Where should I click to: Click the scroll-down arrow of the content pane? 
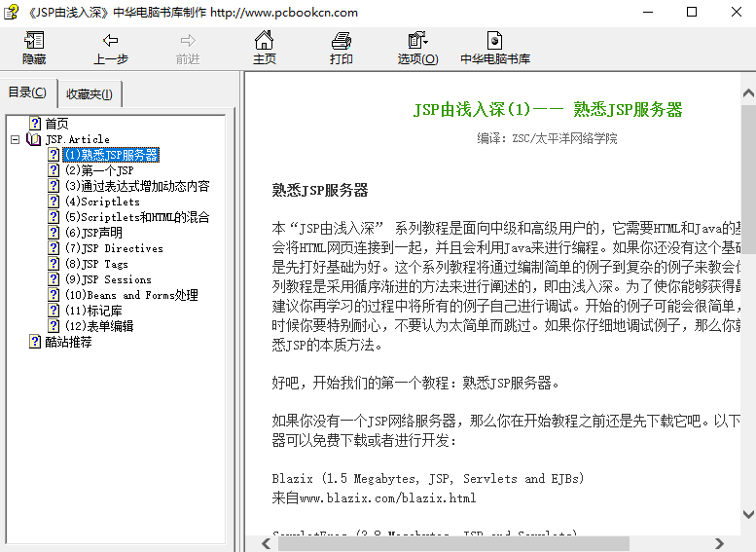tap(747, 513)
